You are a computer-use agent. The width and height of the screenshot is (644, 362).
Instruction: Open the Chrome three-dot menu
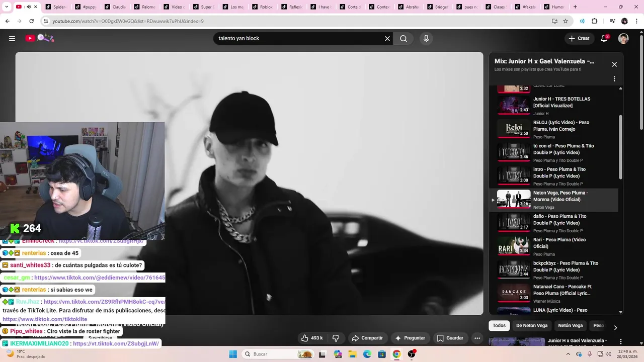[x=636, y=21]
